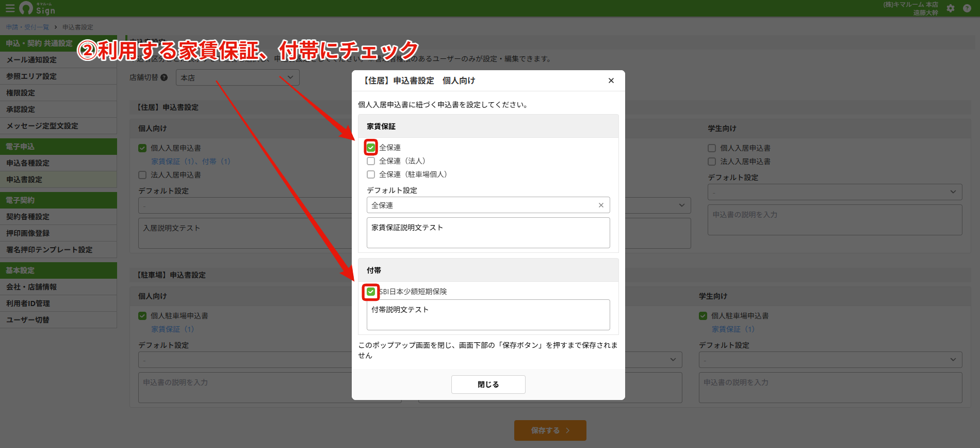Open 駐車場 学生向け デフォルト設定 dropdown
This screenshot has height=448, width=980.
830,360
